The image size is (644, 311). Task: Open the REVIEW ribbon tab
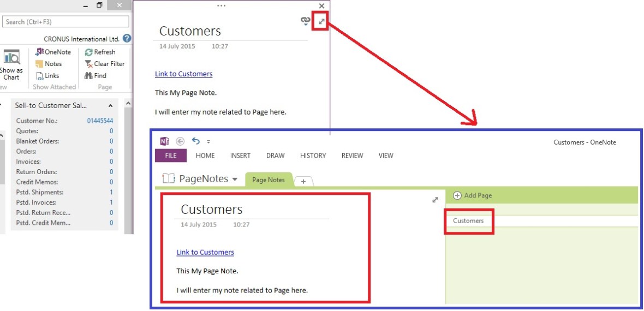(x=353, y=155)
